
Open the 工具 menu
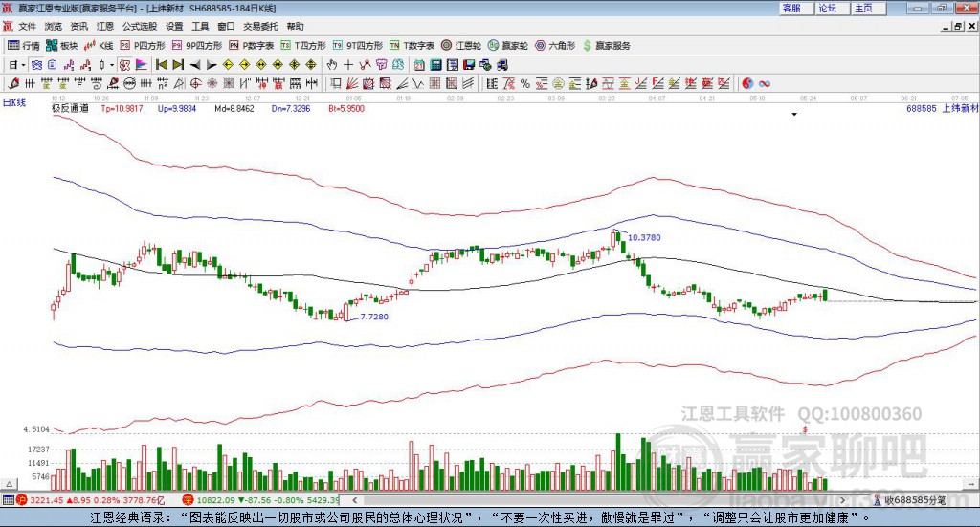pyautogui.click(x=200, y=26)
